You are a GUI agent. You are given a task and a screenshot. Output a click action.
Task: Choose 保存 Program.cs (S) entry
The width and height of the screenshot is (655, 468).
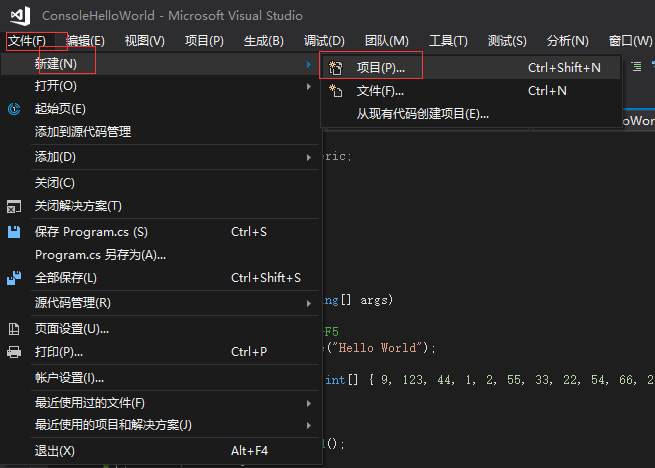(x=161, y=232)
